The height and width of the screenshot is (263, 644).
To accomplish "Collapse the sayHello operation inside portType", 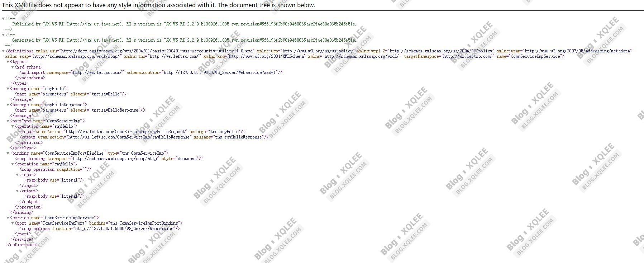I will point(13,126).
